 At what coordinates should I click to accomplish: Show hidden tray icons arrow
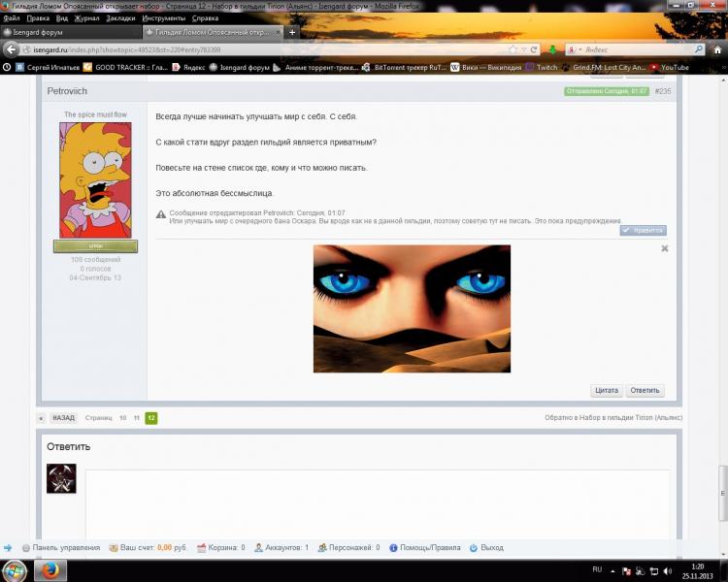[x=612, y=571]
